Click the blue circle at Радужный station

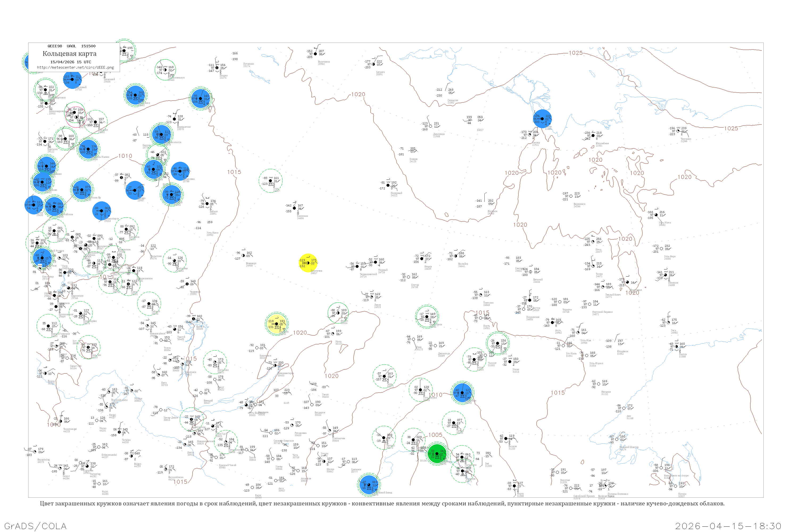72,79
